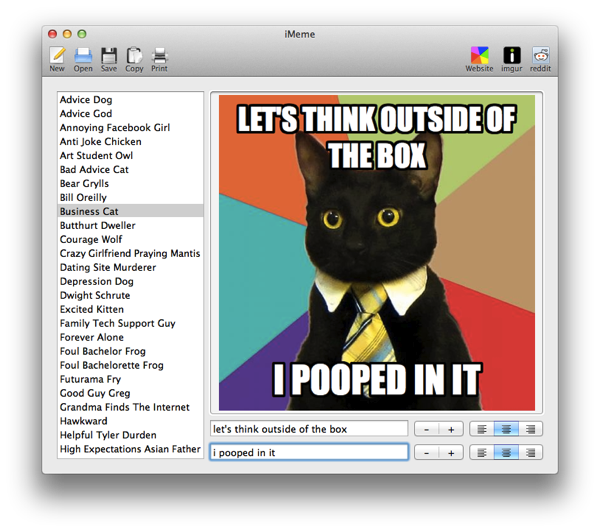Increase bottom text size with plus button
Image resolution: width=600 pixels, height=532 pixels.
451,453
